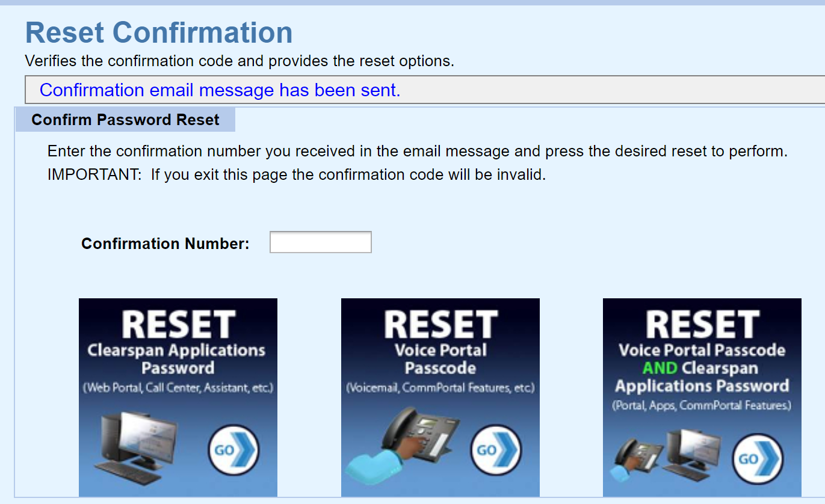This screenshot has width=825, height=504.
Task: Click "(Voicemail, CommPortal Features, etc.)" caption
Action: pyautogui.click(x=440, y=388)
